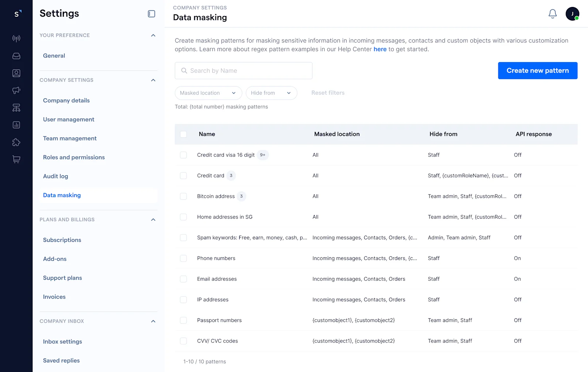Open the Channels broadcast icon in sidebar
Viewport: 588px width, 372px height.
click(16, 38)
